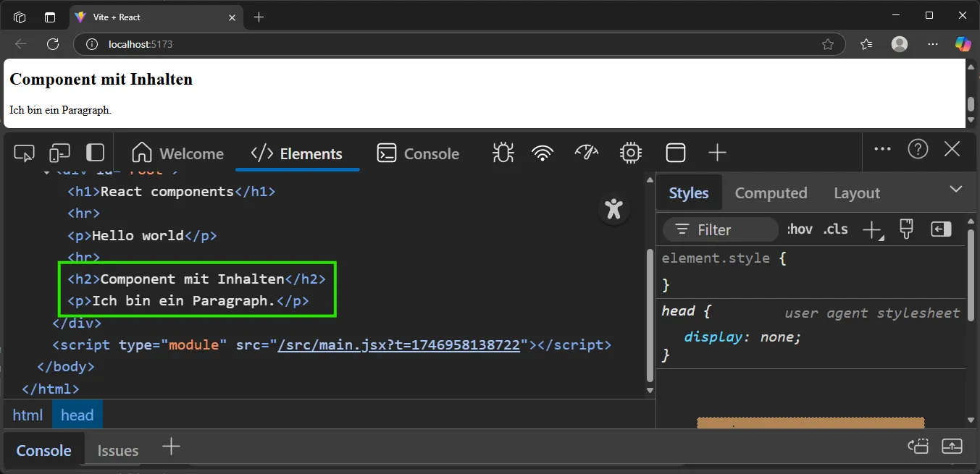Image resolution: width=980 pixels, height=474 pixels.
Task: Open the Workspaces icon in title bar
Action: [x=20, y=17]
